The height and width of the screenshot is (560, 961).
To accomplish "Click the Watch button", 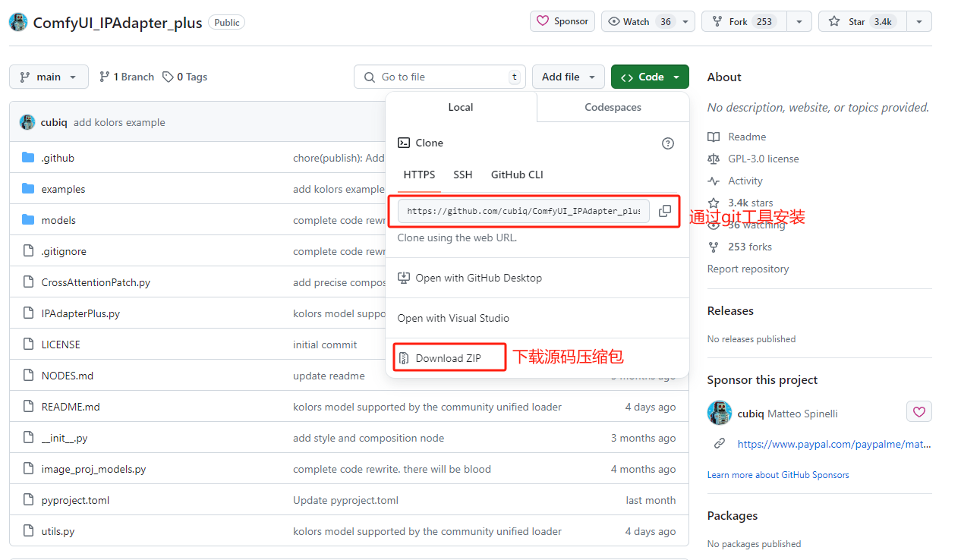I will (638, 21).
